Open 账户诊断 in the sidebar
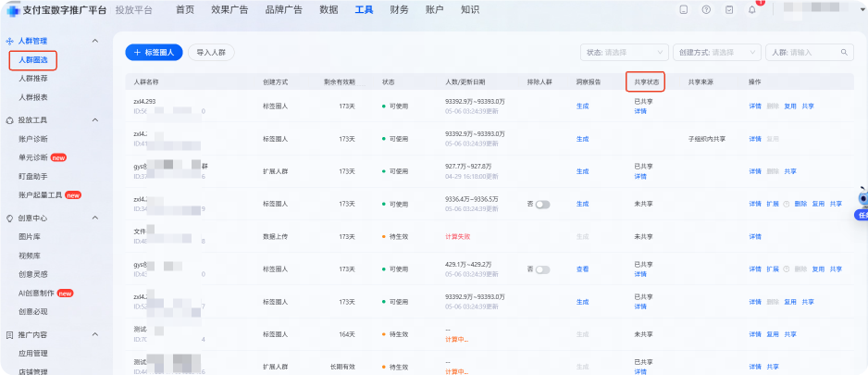868x375 pixels. point(33,139)
